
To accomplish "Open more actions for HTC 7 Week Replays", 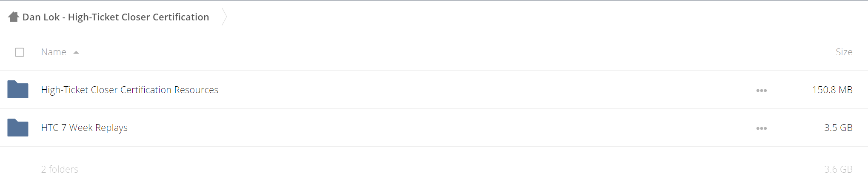I will (x=762, y=128).
